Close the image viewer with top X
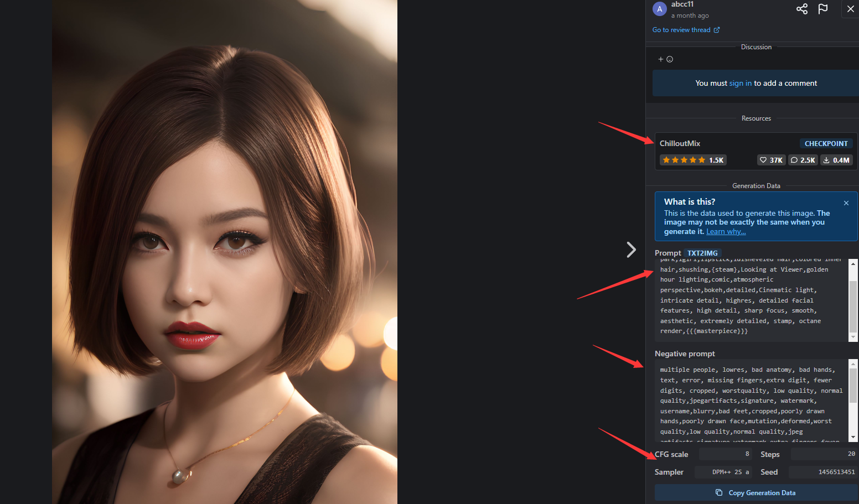The height and width of the screenshot is (504, 859). point(850,9)
